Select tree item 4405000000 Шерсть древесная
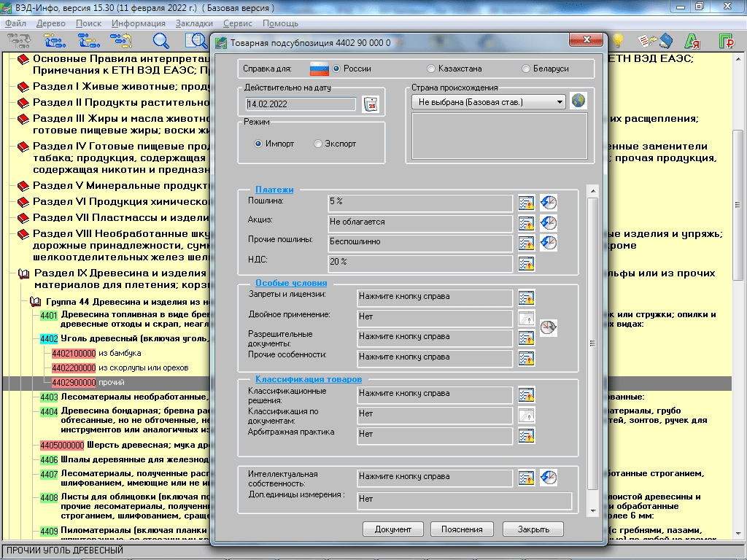The image size is (747, 560). coord(124,446)
